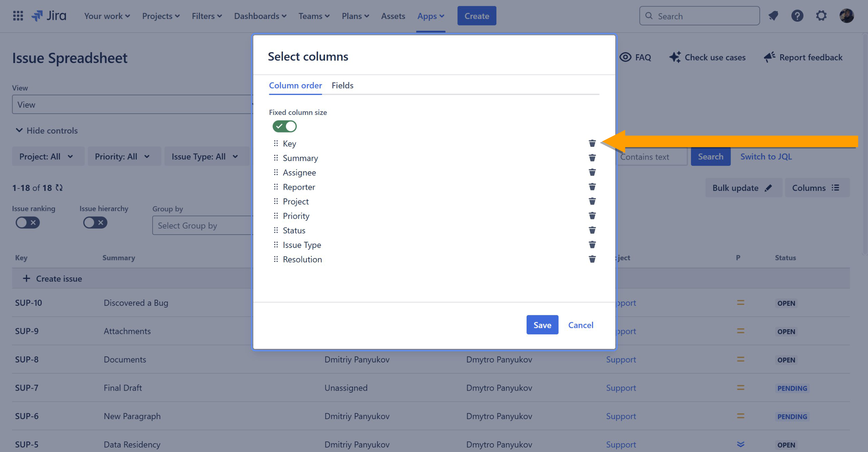Turn on the Issue hierarchy toggle
Viewport: 868px width, 452px height.
pyautogui.click(x=95, y=223)
